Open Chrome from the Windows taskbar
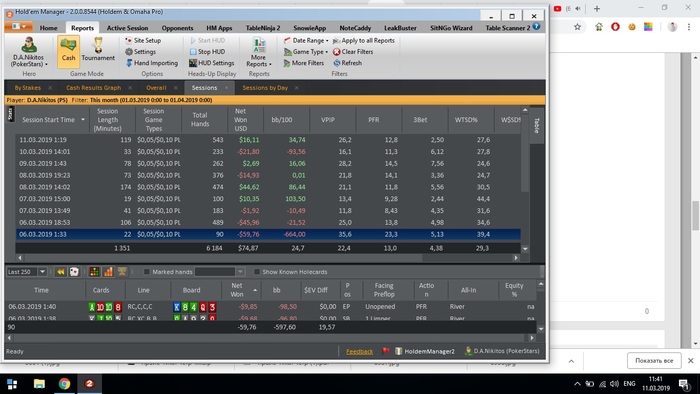The width and height of the screenshot is (700, 394). [x=64, y=384]
